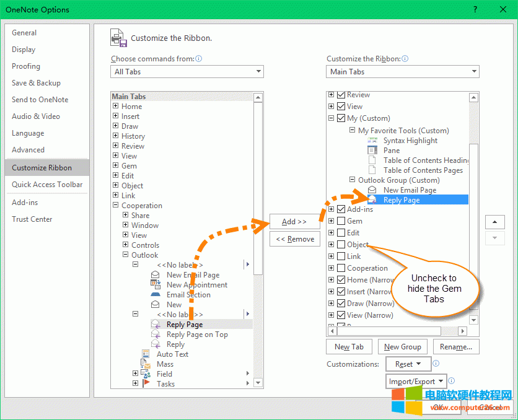This screenshot has height=420, width=518.
Task: Click the New Appointment calendar icon
Action: (156, 284)
